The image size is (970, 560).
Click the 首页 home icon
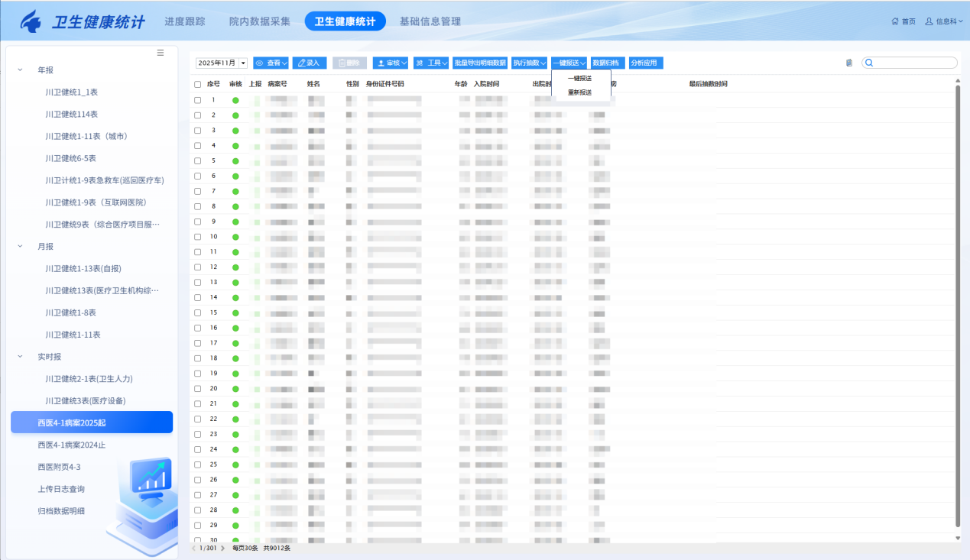pyautogui.click(x=895, y=21)
